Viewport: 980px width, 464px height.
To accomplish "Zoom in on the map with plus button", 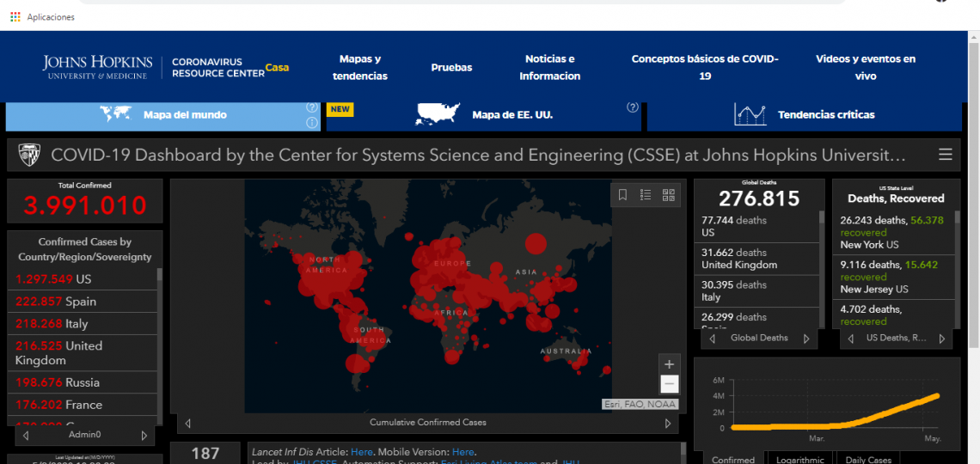I will click(x=669, y=364).
